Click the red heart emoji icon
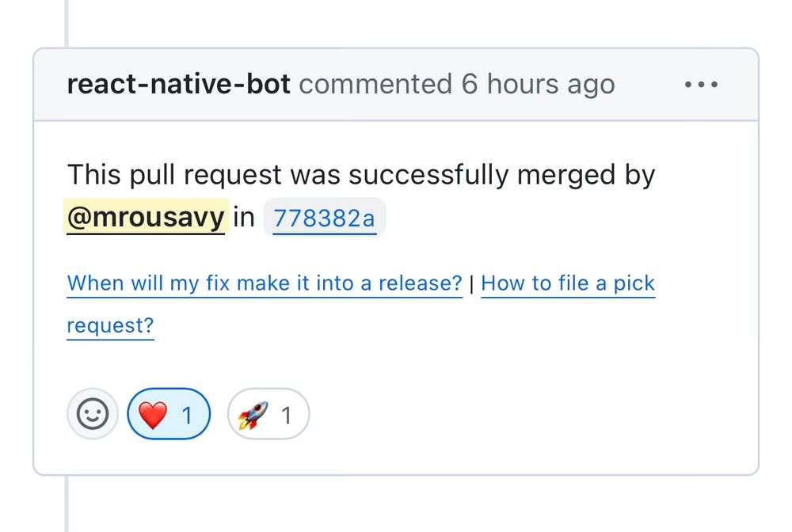Viewport: 792px width, 532px height. pyautogui.click(x=153, y=415)
